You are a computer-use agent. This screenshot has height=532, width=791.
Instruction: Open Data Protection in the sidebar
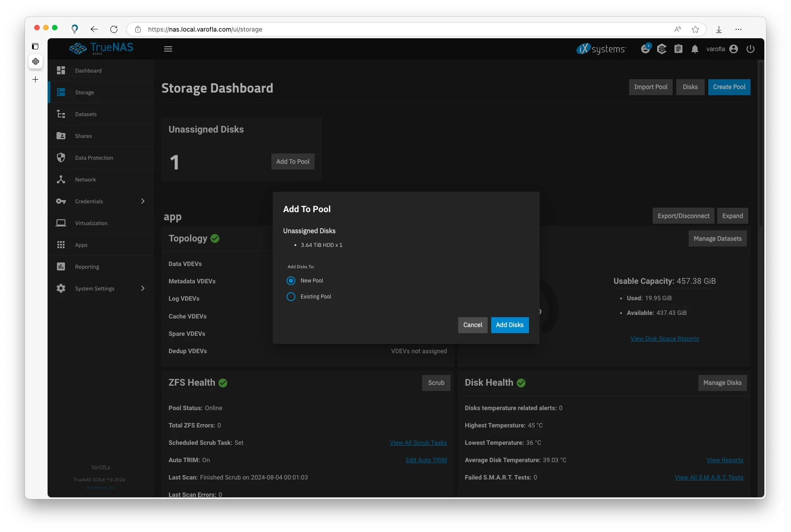click(94, 158)
